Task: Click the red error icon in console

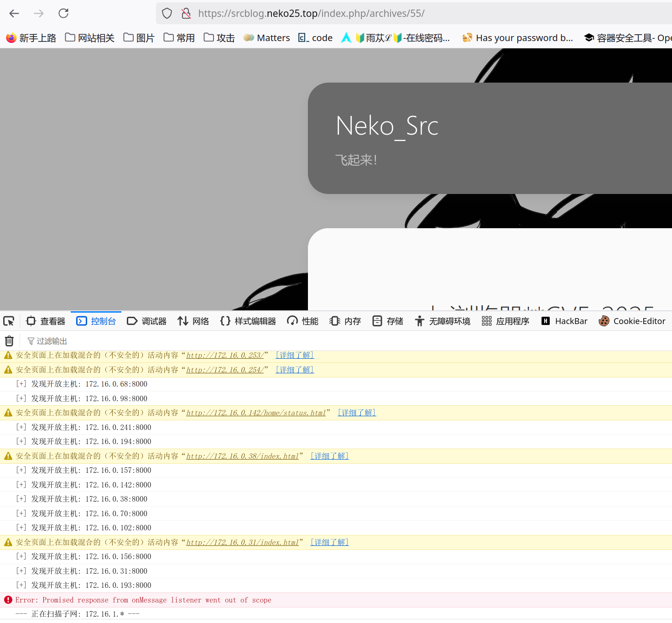Action: tap(8, 600)
